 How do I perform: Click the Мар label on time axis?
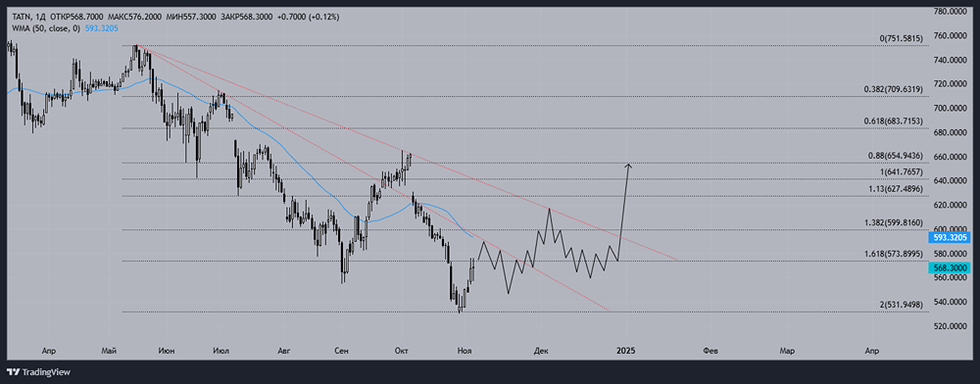[788, 351]
